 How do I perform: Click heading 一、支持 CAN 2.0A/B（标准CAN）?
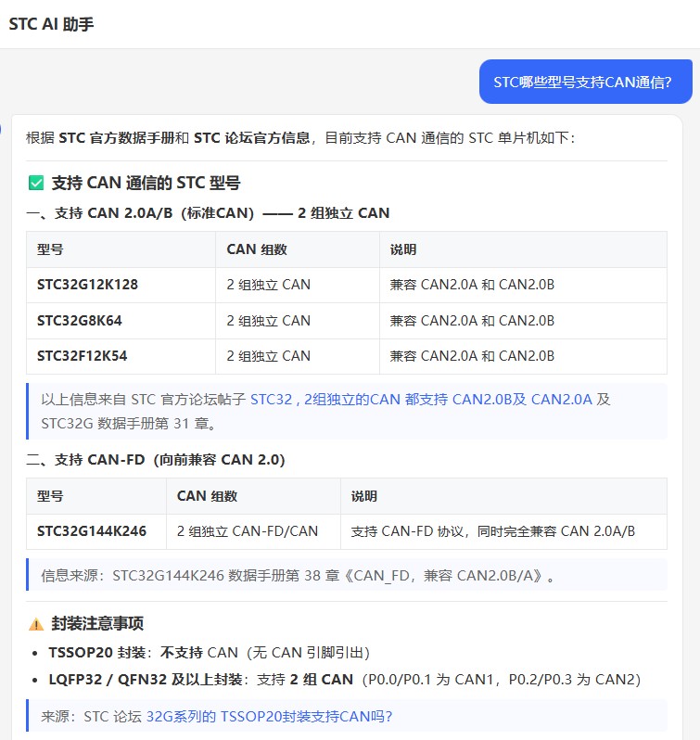click(208, 213)
